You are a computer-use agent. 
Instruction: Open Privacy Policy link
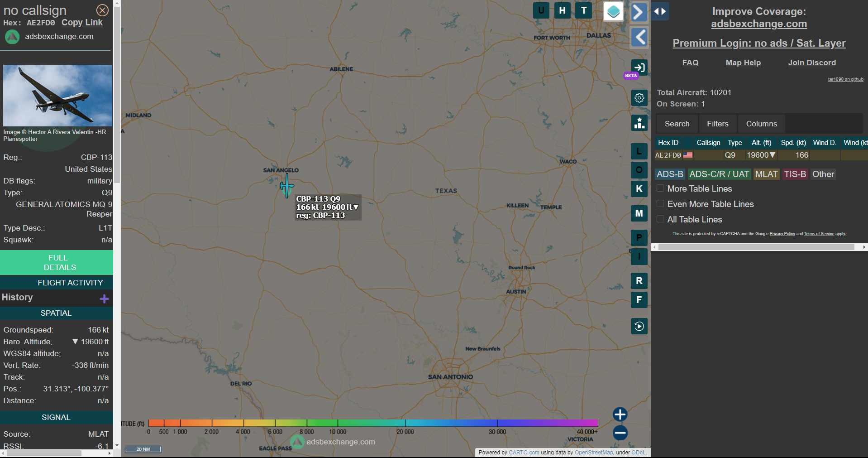[782, 234]
